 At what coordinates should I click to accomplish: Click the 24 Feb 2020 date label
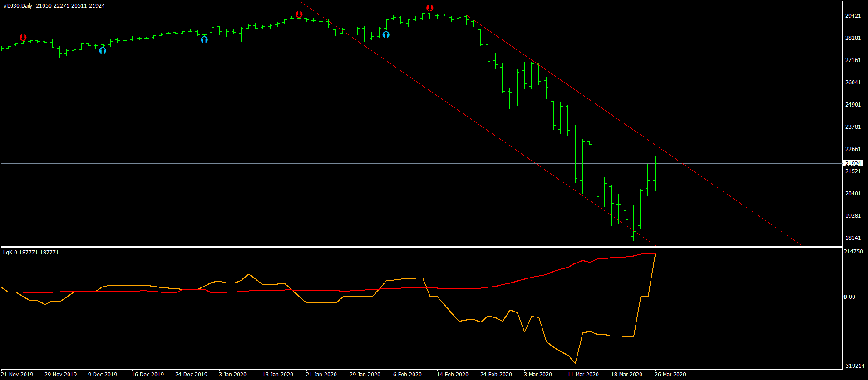(x=496, y=375)
